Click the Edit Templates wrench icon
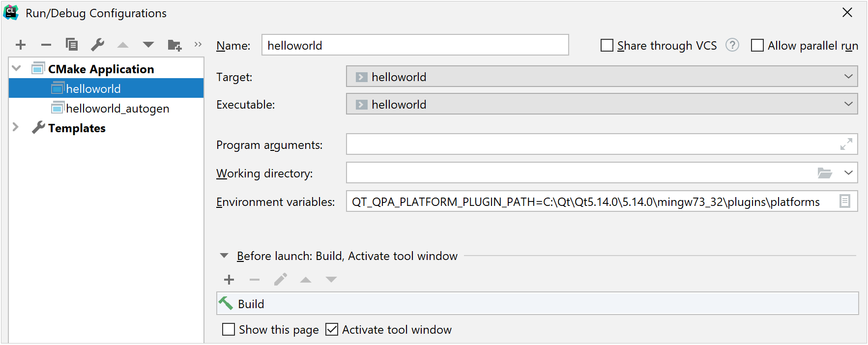 (97, 45)
